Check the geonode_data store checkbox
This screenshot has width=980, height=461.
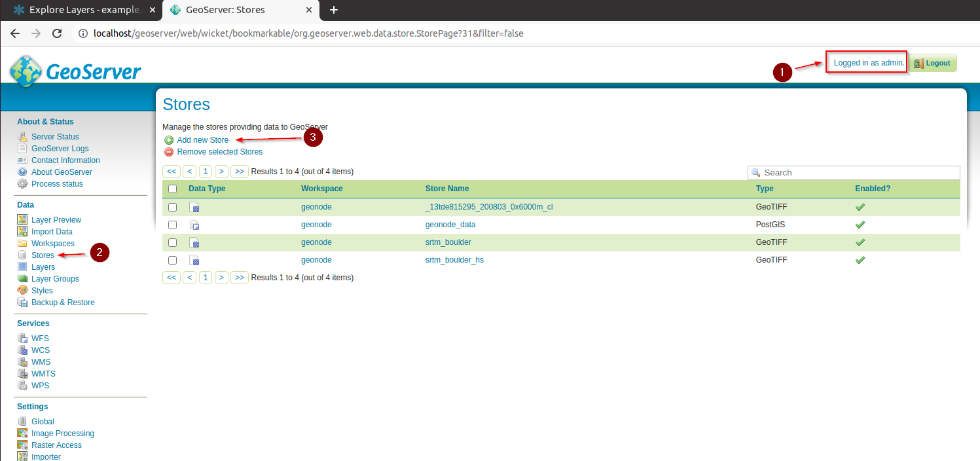coord(173,225)
